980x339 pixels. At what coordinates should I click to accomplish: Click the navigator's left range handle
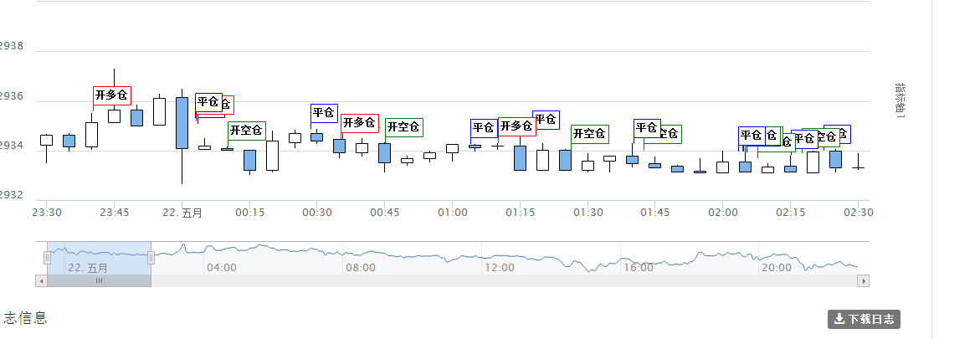(47, 258)
